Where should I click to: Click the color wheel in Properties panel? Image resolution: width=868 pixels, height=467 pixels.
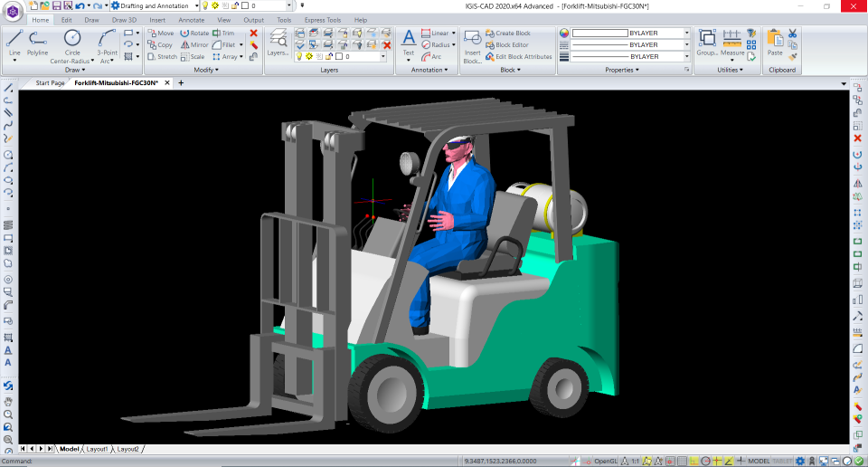[564, 33]
